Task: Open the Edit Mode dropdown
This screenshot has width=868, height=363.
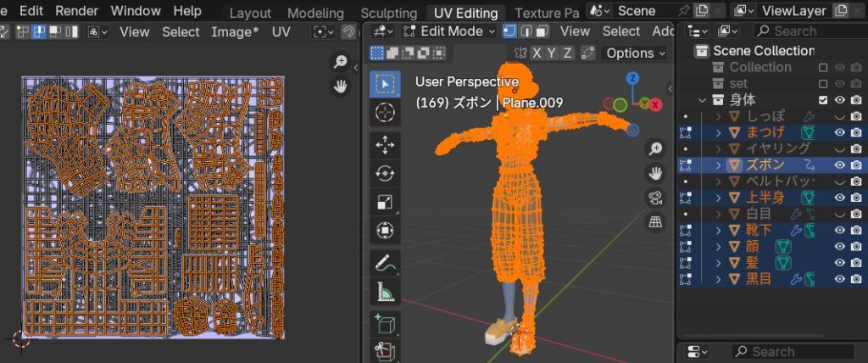Action: [x=449, y=31]
